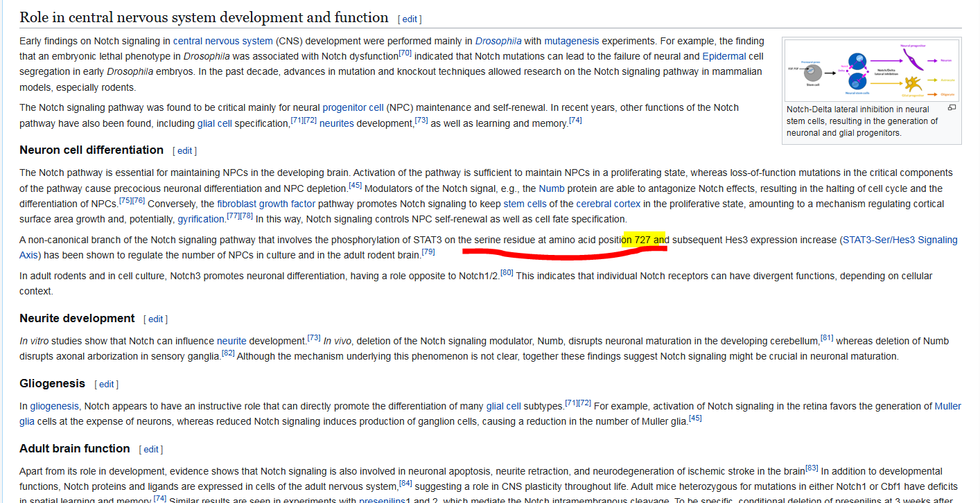Click the 'Neurite development' heading text
The height and width of the screenshot is (503, 980).
tap(77, 319)
